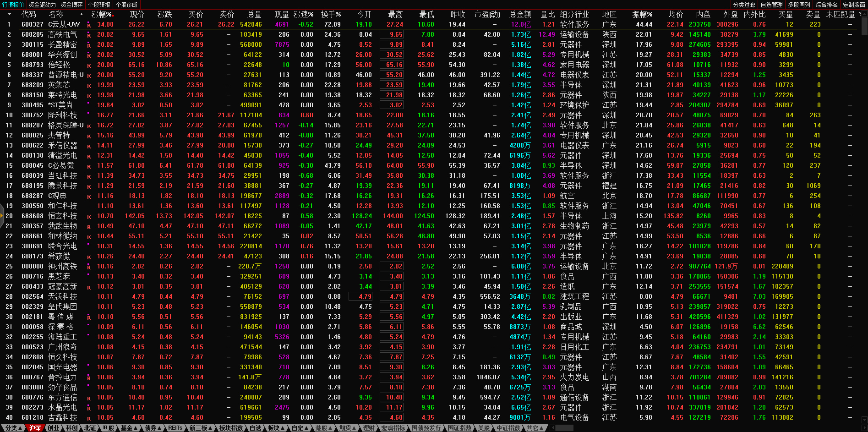The width and height of the screenshot is (868, 432).
Task: Click the K marker icon beside 恒玄科技
Action: pyautogui.click(x=89, y=217)
